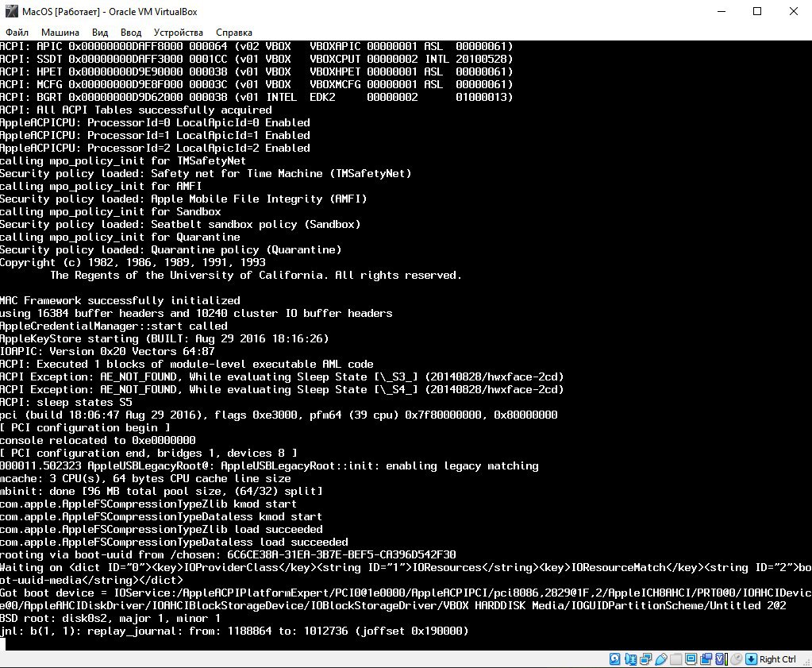Click the 'IOAPIC: Version 0x20 Vectors 64:87' line
Image resolution: width=812 pixels, height=668 pixels.
coord(107,351)
